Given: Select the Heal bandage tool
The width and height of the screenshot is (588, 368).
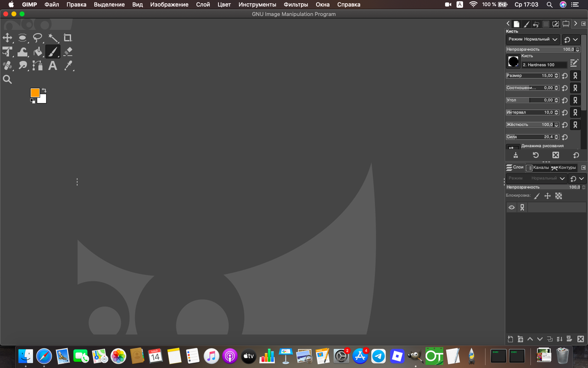Looking at the screenshot, I should pyautogui.click(x=7, y=65).
